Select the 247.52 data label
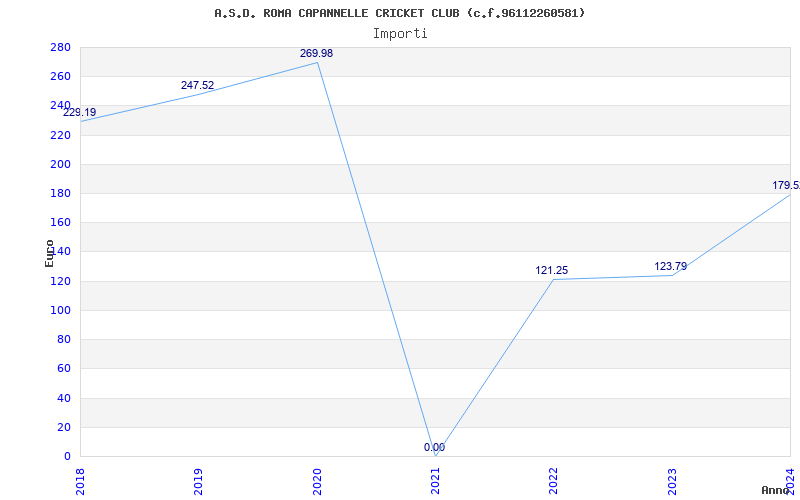Viewport: 800px width, 500px height. pyautogui.click(x=197, y=85)
